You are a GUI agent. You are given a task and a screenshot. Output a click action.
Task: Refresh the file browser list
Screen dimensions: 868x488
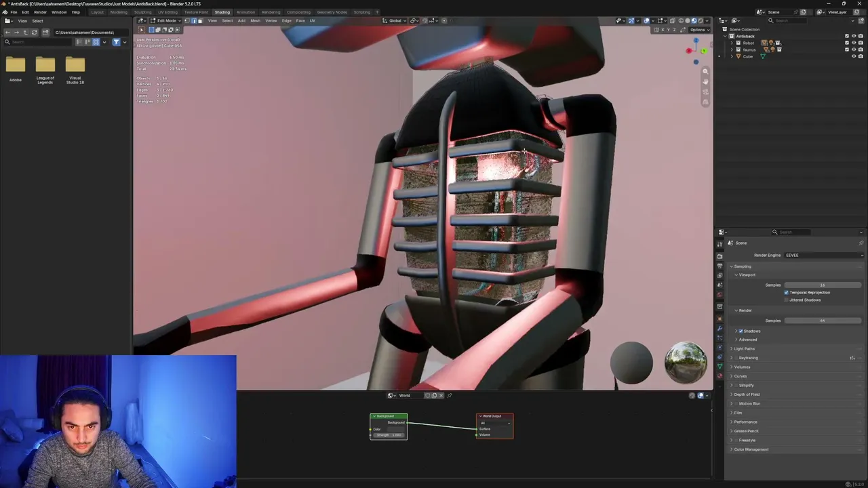[35, 33]
